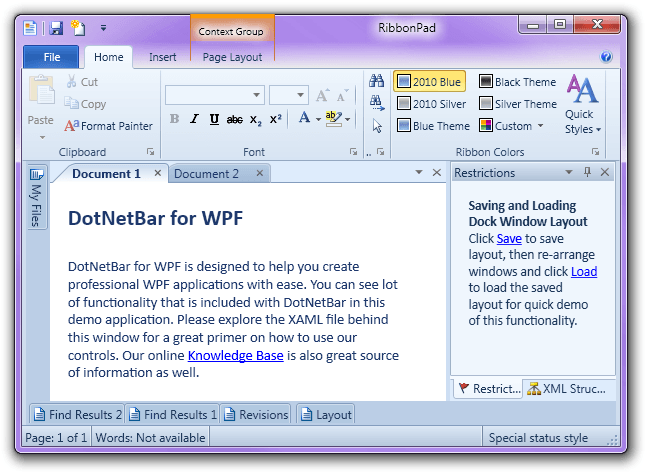Click the Copy button
This screenshot has height=472, width=646.
(x=85, y=104)
